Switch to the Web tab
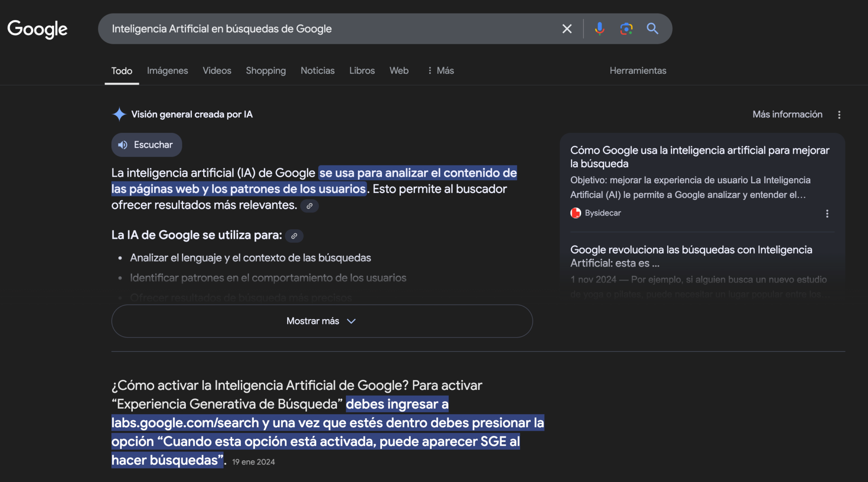The image size is (868, 482). (399, 71)
